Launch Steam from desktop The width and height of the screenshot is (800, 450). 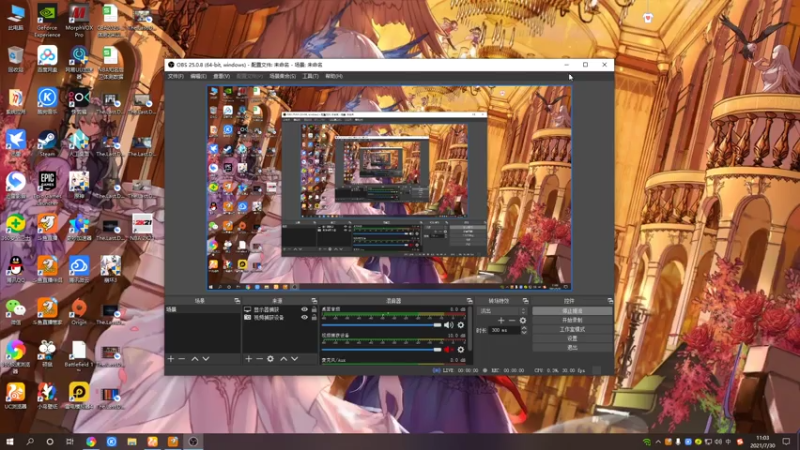(x=47, y=143)
